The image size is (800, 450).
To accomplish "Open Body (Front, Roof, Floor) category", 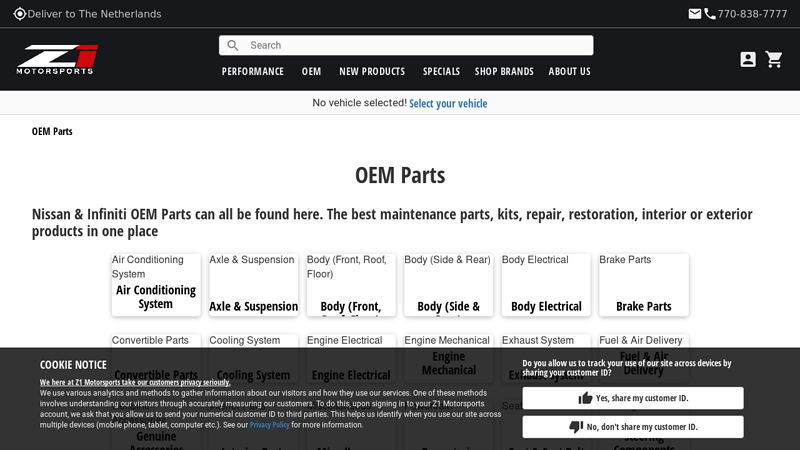I will [351, 285].
